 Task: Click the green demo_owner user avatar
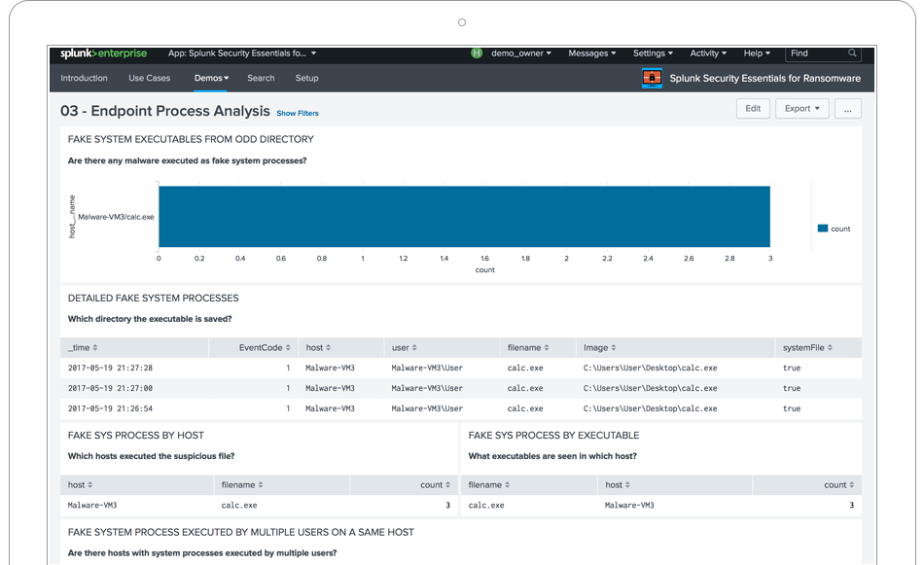tap(477, 53)
